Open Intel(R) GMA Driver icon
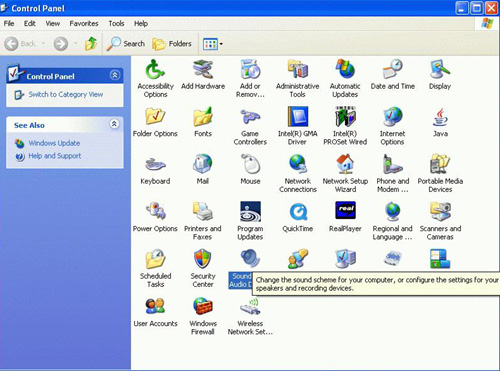Screen dimensions: 500x371 298,117
